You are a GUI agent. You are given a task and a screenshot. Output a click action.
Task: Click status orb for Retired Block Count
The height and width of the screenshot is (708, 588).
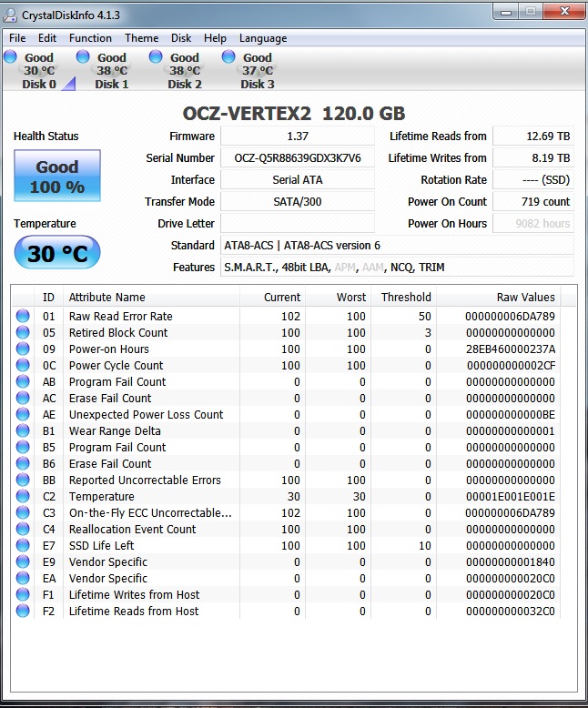click(23, 332)
